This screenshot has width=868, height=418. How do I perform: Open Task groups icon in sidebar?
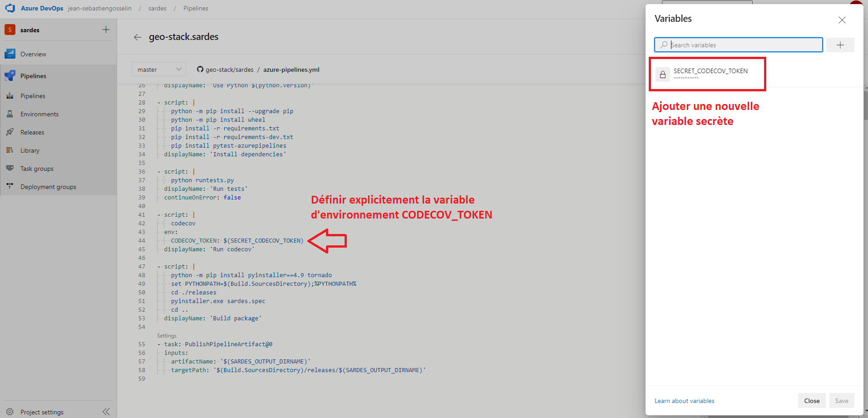[x=10, y=169]
